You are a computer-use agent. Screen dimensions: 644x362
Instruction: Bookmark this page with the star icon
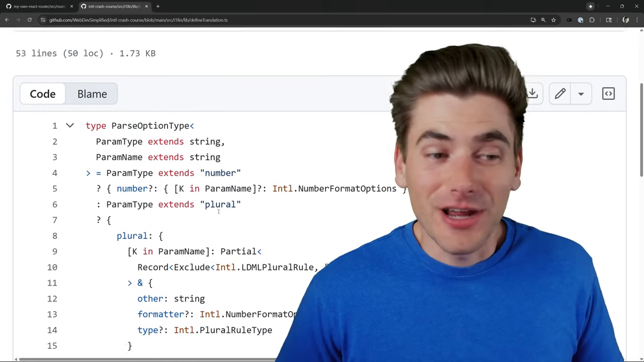coord(553,20)
